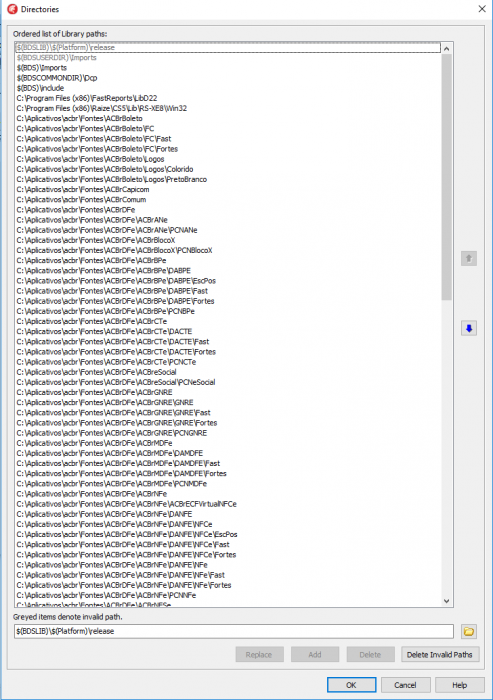The image size is (493, 700).
Task: Click the Delete button
Action: click(370, 654)
